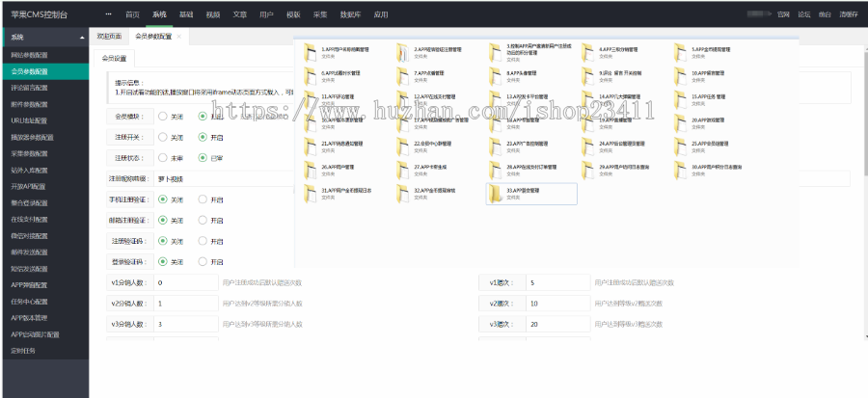Image resolution: width=868 pixels, height=398 pixels.
Task: Open folder numbered 22
Action: (425, 146)
